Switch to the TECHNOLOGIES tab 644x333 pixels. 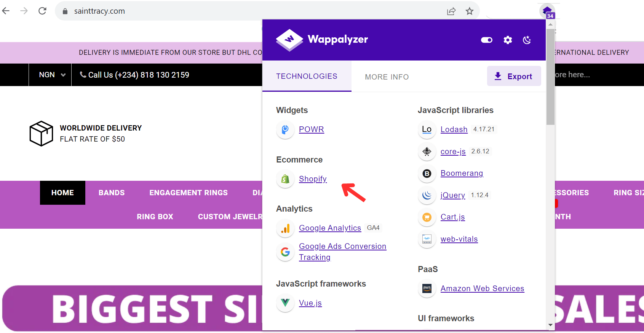pos(307,76)
